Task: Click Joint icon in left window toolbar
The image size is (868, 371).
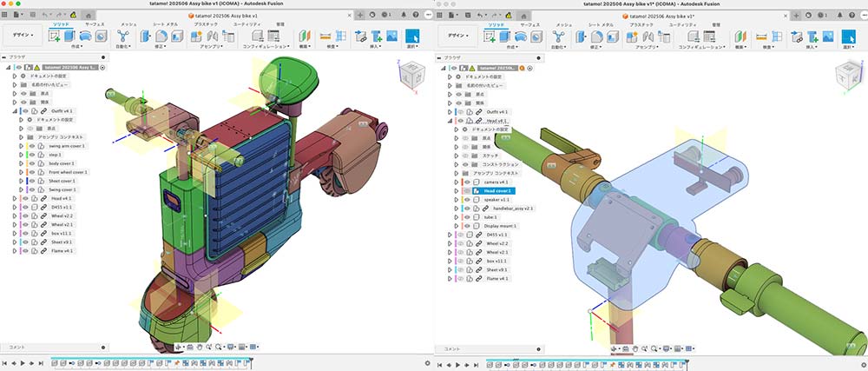Action: (x=212, y=36)
